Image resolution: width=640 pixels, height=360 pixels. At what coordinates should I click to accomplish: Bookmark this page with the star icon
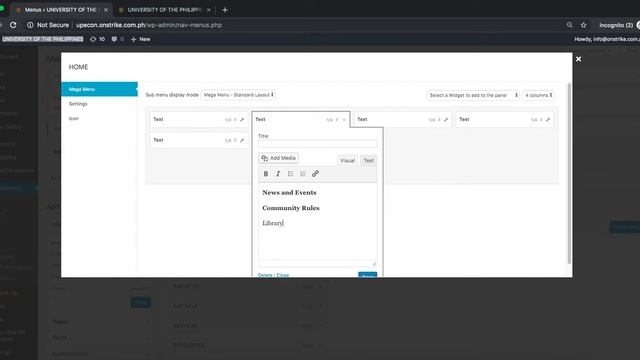click(584, 25)
